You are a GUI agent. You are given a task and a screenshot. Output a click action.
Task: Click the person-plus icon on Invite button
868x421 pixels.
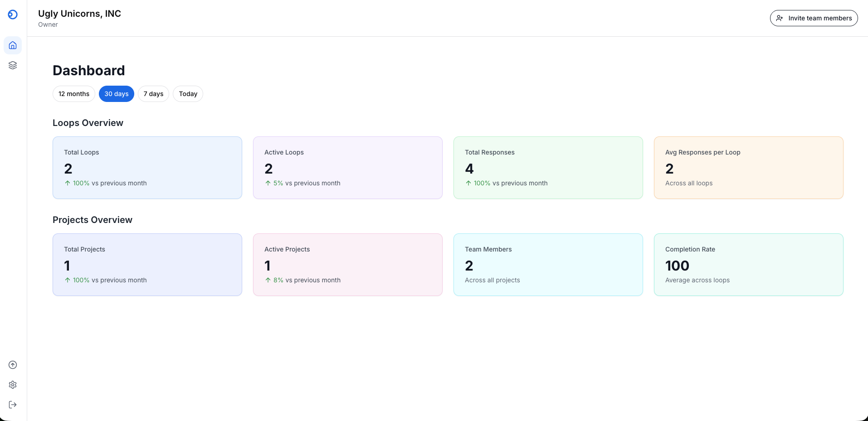pyautogui.click(x=780, y=18)
